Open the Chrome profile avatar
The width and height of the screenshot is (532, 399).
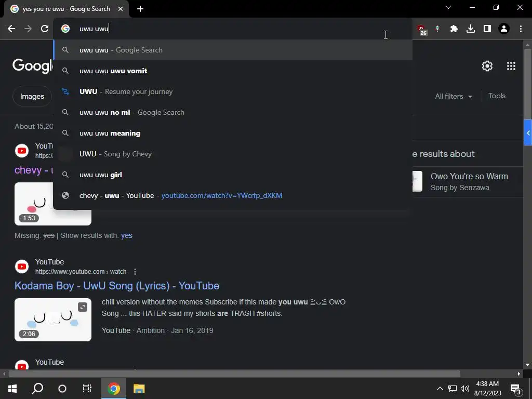click(504, 29)
